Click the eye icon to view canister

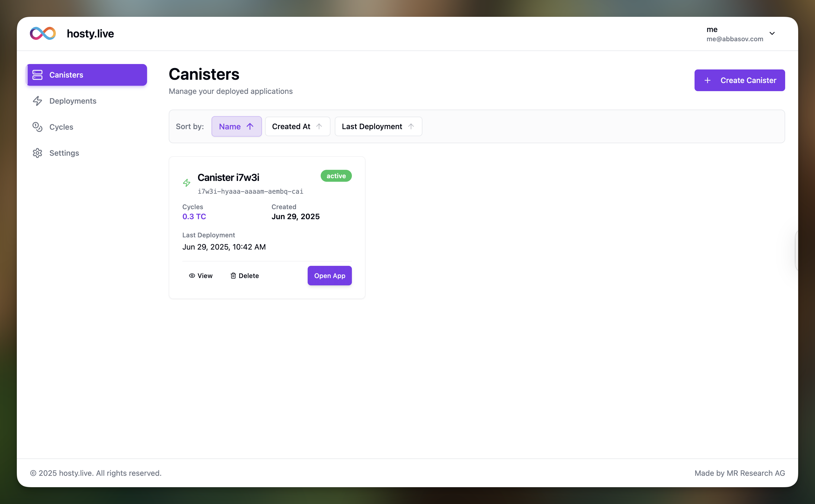click(x=192, y=276)
